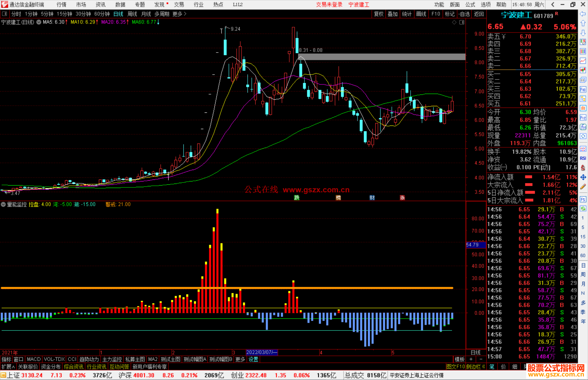Click the 设置 settings button in indicator bar

coord(253,360)
